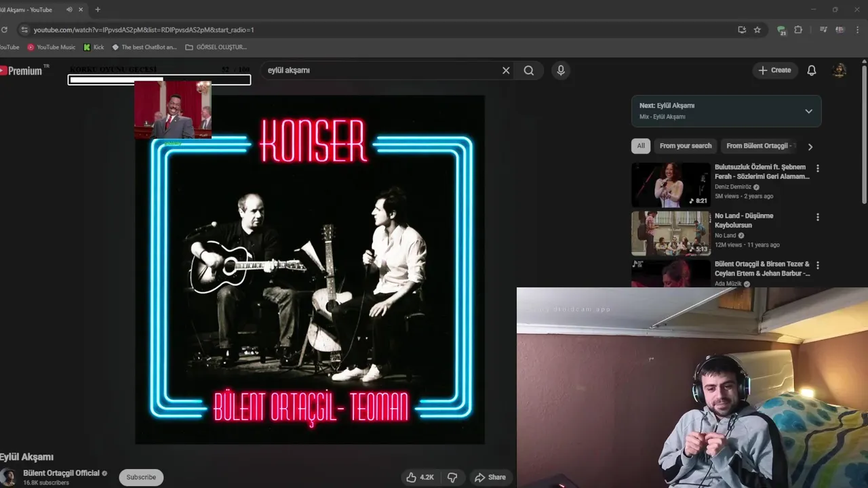Click the address bar URL
Viewport: 868px width, 488px height.
click(x=144, y=30)
